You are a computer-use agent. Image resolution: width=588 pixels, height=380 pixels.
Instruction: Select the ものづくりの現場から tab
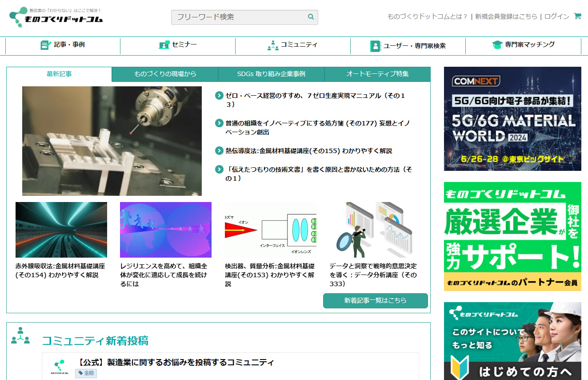point(165,74)
